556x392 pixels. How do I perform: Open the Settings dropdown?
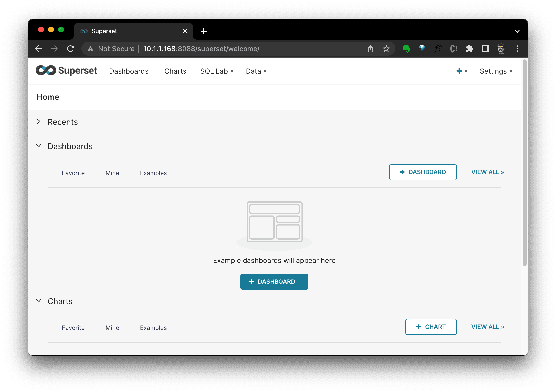point(496,71)
